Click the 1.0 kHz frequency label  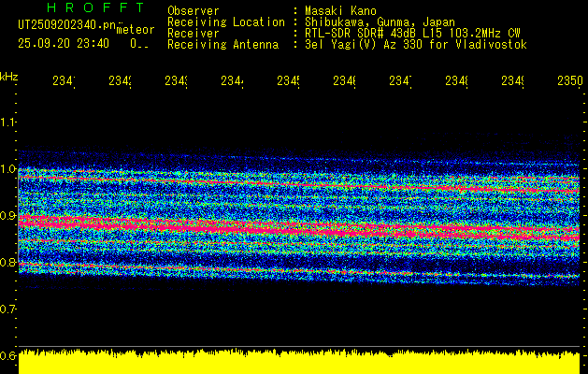(x=7, y=169)
